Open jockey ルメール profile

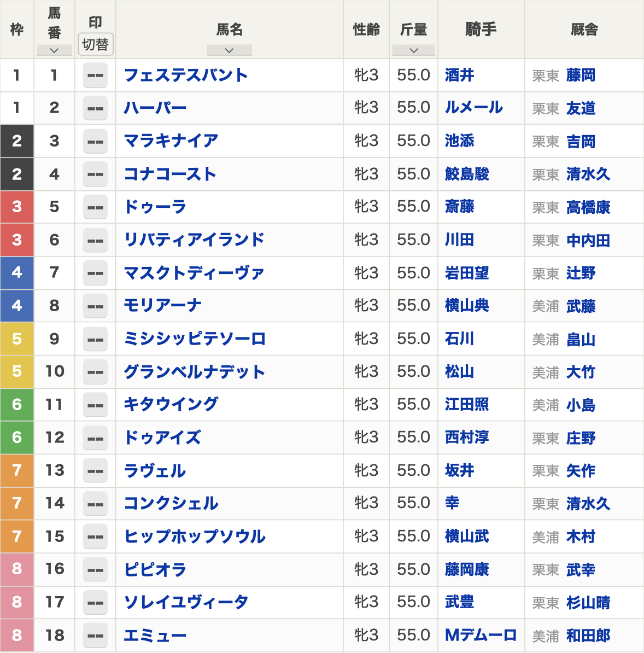click(474, 108)
